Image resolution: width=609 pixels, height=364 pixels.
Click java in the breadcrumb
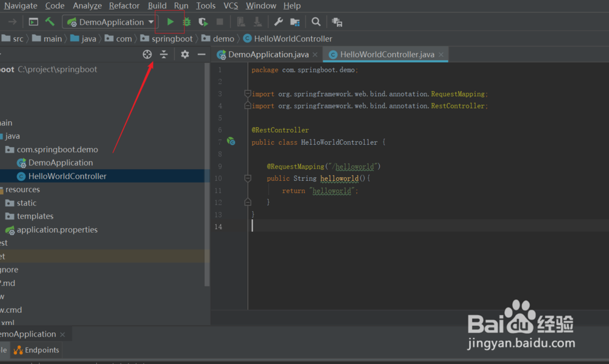[x=83, y=39]
